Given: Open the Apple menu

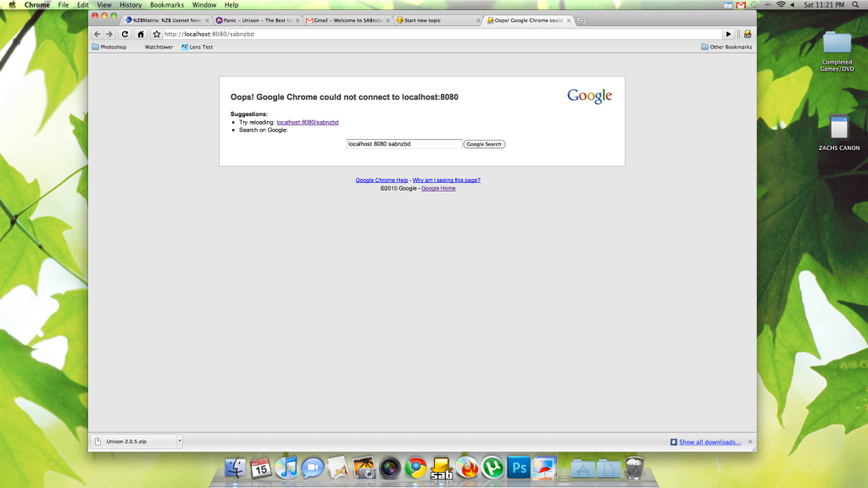Looking at the screenshot, I should [x=12, y=5].
